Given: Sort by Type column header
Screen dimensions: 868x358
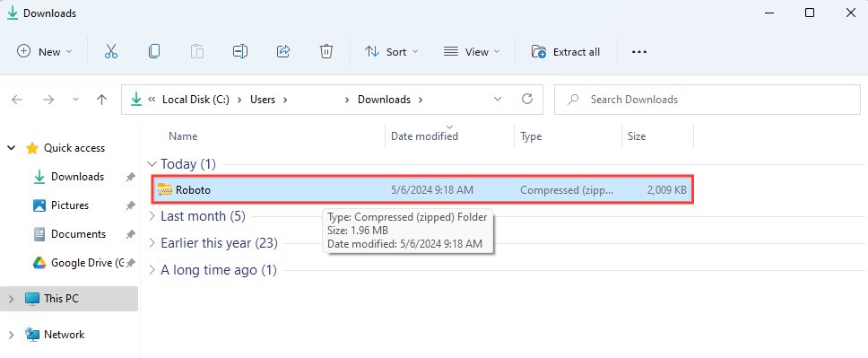Looking at the screenshot, I should (x=531, y=136).
